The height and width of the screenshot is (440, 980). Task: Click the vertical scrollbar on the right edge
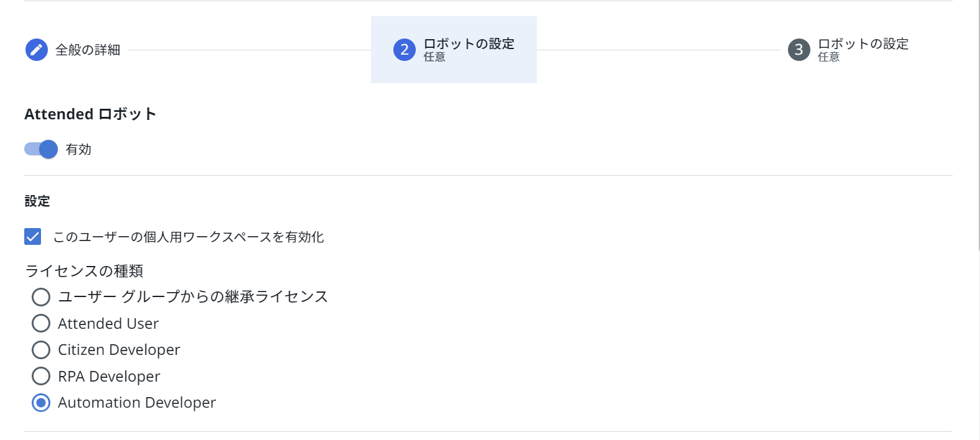click(978, 124)
